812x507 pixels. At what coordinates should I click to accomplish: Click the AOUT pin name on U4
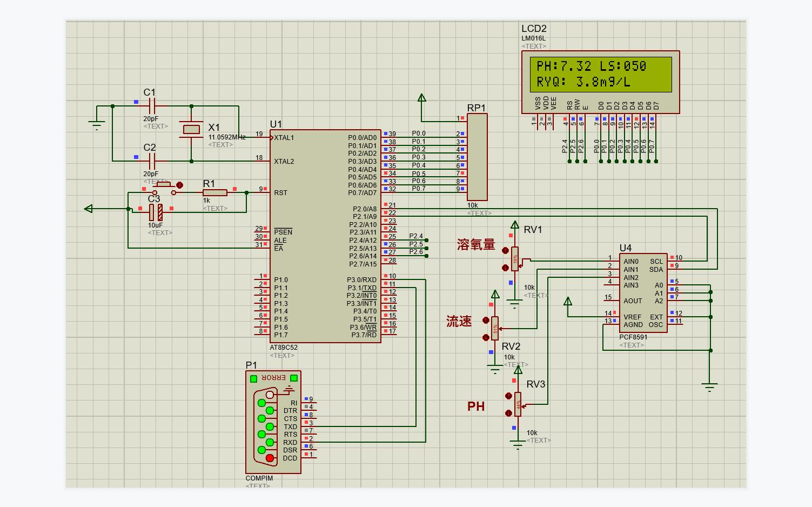(x=633, y=301)
